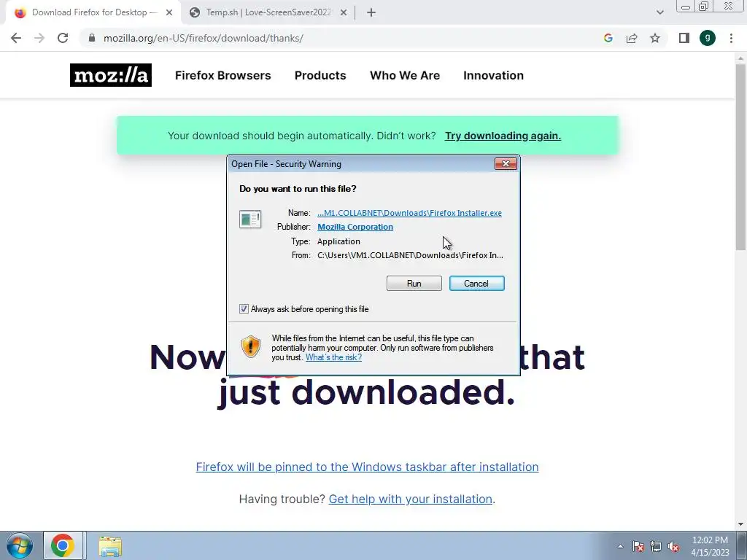Open the What's the risk? link
This screenshot has width=747, height=560.
[x=333, y=357]
